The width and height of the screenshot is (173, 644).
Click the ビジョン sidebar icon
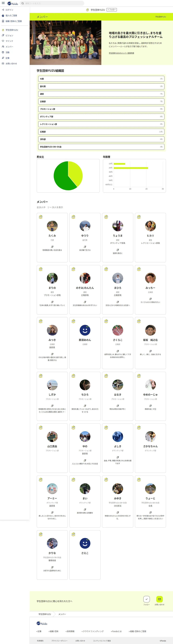(3, 35)
